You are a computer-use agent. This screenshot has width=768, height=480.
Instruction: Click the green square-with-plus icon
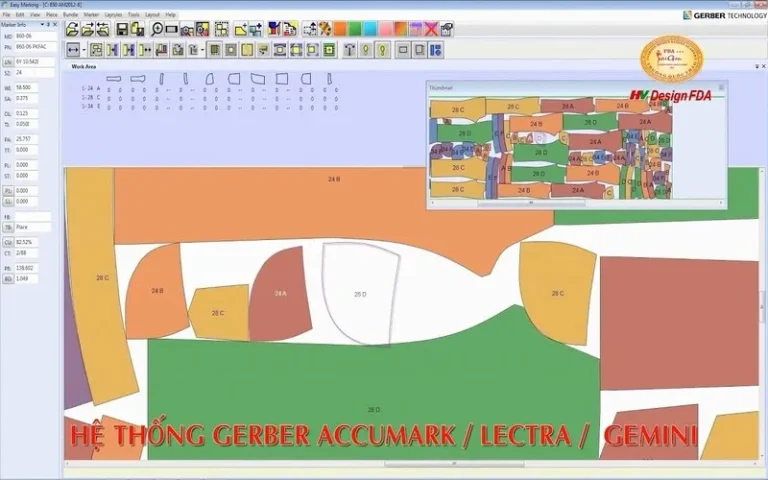click(x=329, y=50)
